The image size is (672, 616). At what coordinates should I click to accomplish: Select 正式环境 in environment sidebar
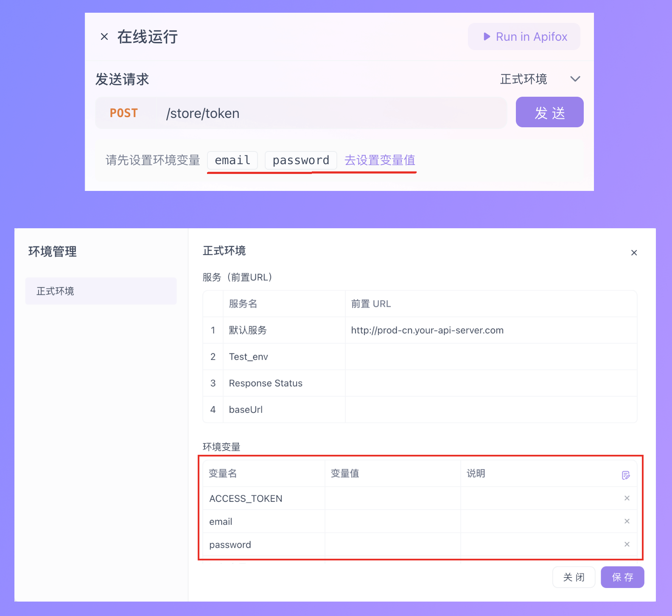coord(101,291)
